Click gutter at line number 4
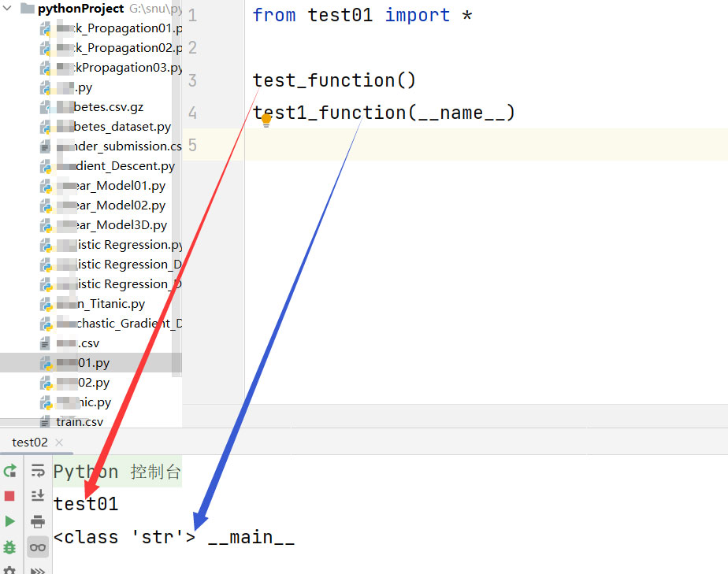Image resolution: width=728 pixels, height=574 pixels. pos(193,113)
